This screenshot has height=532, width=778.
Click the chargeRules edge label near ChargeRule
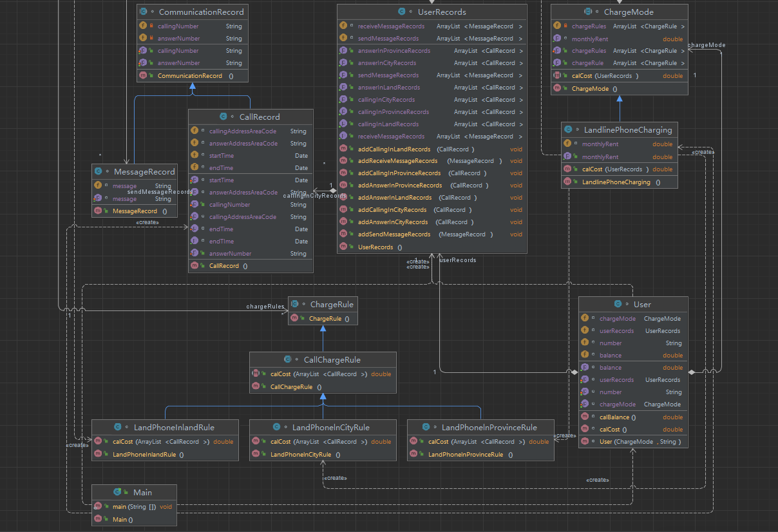tap(265, 307)
